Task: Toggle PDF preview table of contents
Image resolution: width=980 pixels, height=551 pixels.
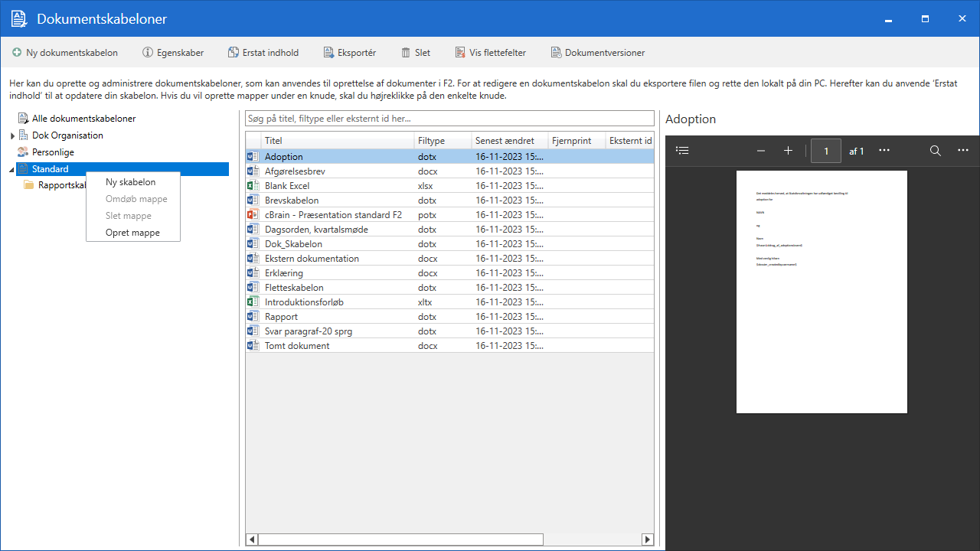Action: coord(683,151)
